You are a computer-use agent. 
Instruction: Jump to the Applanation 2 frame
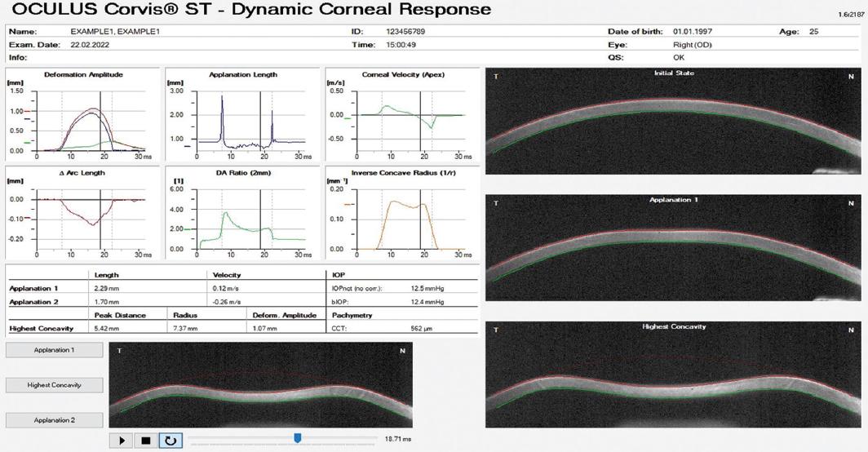[55, 419]
